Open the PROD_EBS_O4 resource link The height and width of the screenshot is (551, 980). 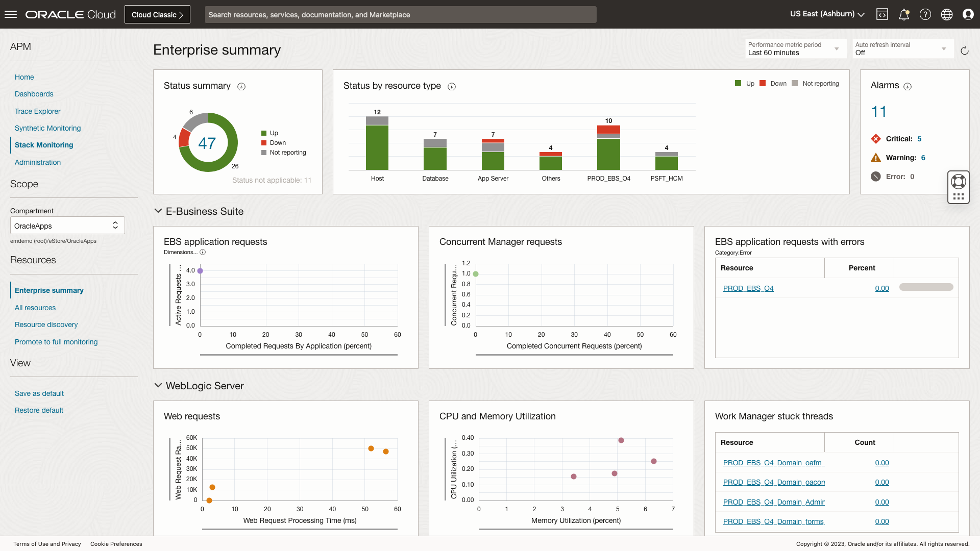748,288
